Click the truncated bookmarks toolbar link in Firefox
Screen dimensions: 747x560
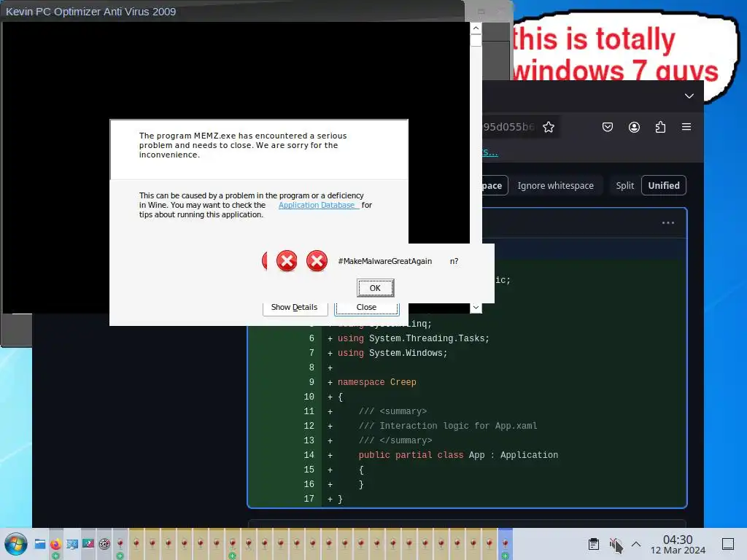[490, 152]
